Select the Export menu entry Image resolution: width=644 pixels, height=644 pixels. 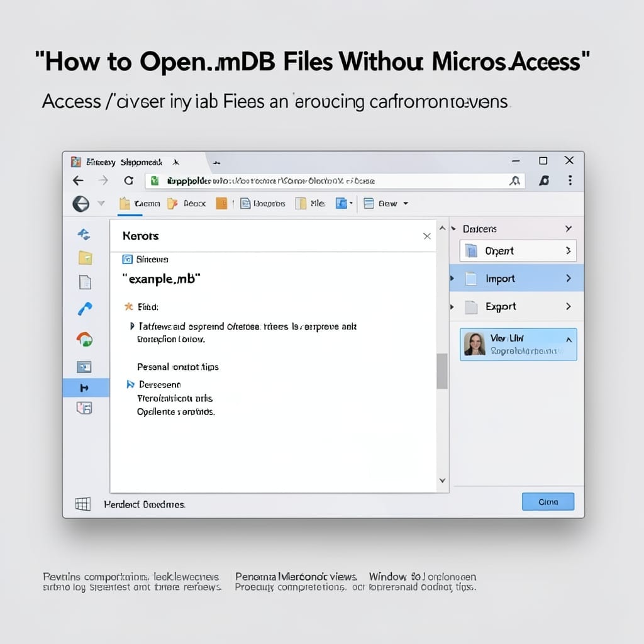[516, 306]
